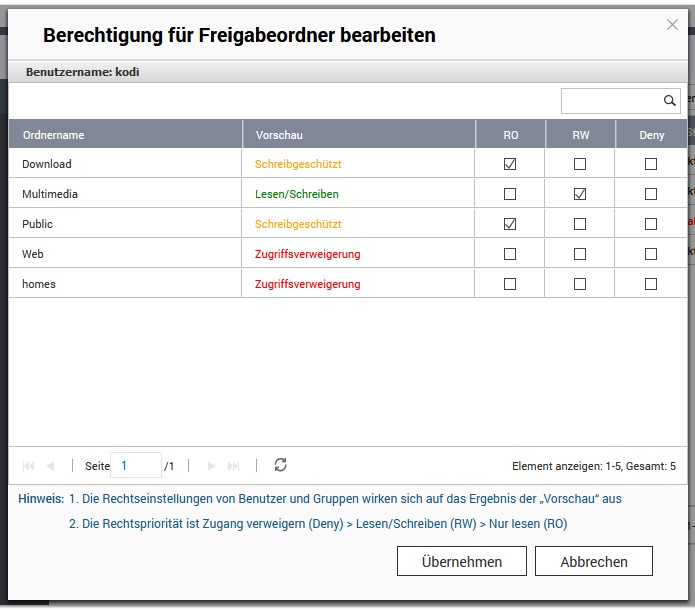Click Zugriffsverweigerung preview for Web
Image resolution: width=695 pixels, height=611 pixels.
coord(307,254)
